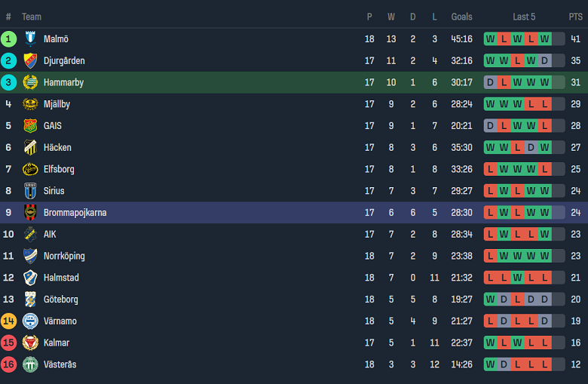The height and width of the screenshot is (384, 588).
Task: Select the Brommapojkarna club logo
Action: [30, 213]
